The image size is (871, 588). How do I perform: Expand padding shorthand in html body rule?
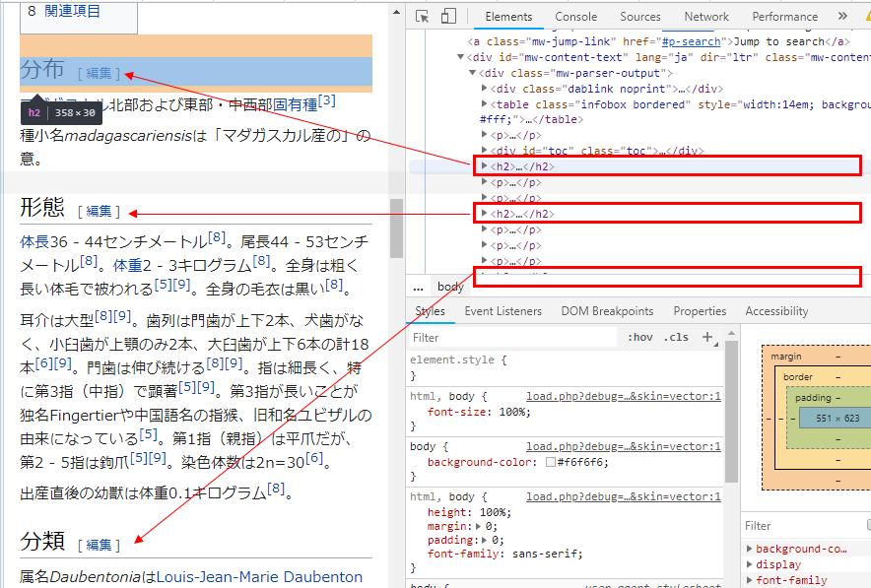point(485,540)
